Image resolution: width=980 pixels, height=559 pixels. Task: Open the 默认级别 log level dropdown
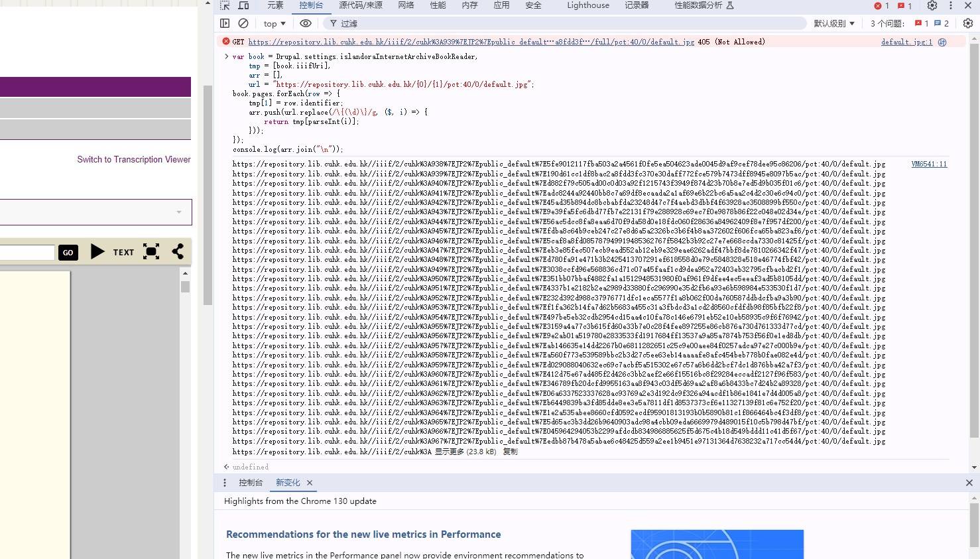coord(834,23)
